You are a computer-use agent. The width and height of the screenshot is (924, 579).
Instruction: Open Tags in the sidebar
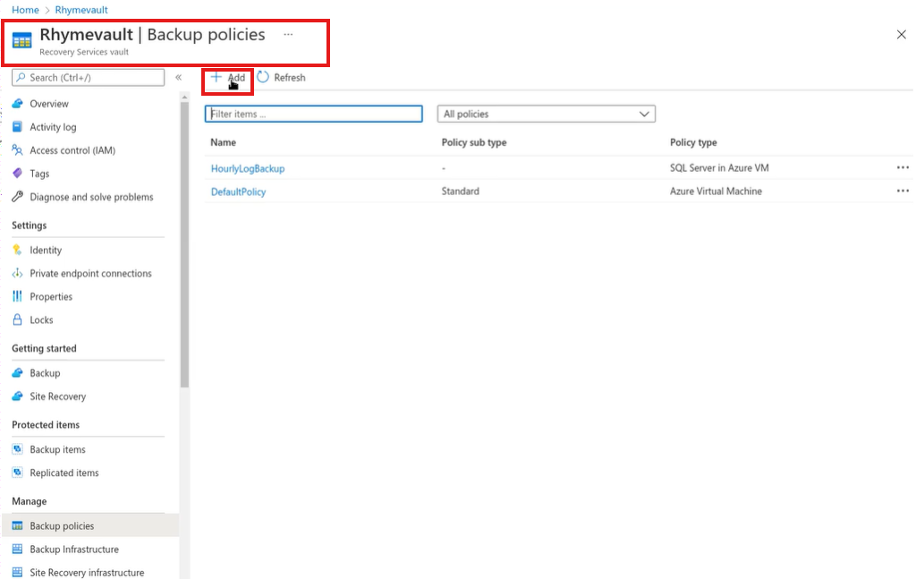(x=39, y=174)
